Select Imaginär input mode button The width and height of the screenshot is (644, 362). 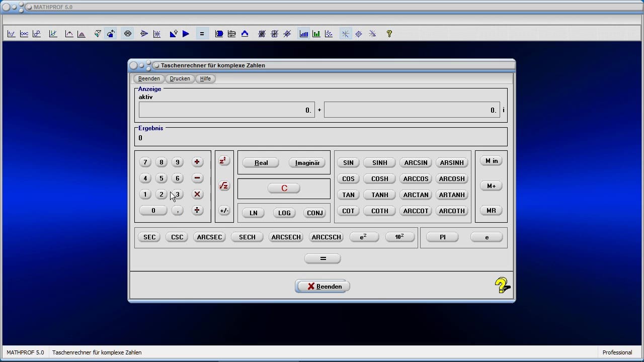point(307,163)
